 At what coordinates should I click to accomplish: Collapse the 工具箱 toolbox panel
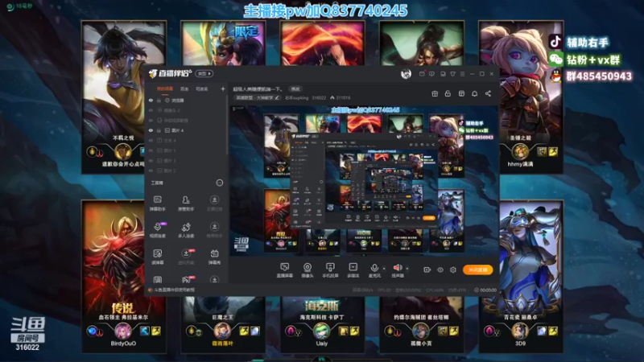220,183
